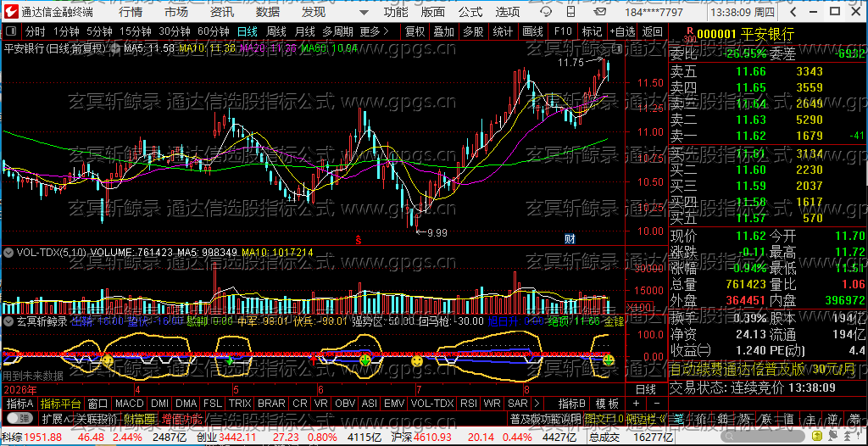Image resolution: width=868 pixels, height=446 pixels.
Task: Click the red S marker under the price chart
Action: [359, 240]
